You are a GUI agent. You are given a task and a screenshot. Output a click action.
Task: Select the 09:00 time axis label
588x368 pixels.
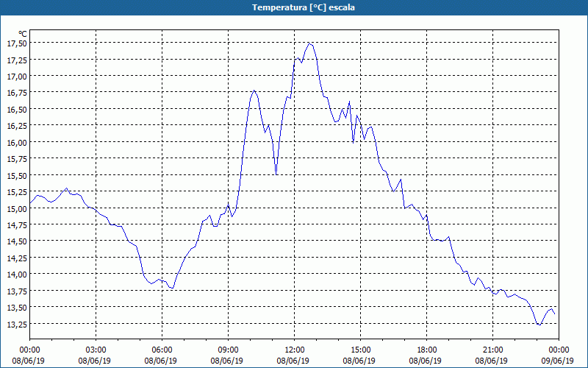coord(228,350)
